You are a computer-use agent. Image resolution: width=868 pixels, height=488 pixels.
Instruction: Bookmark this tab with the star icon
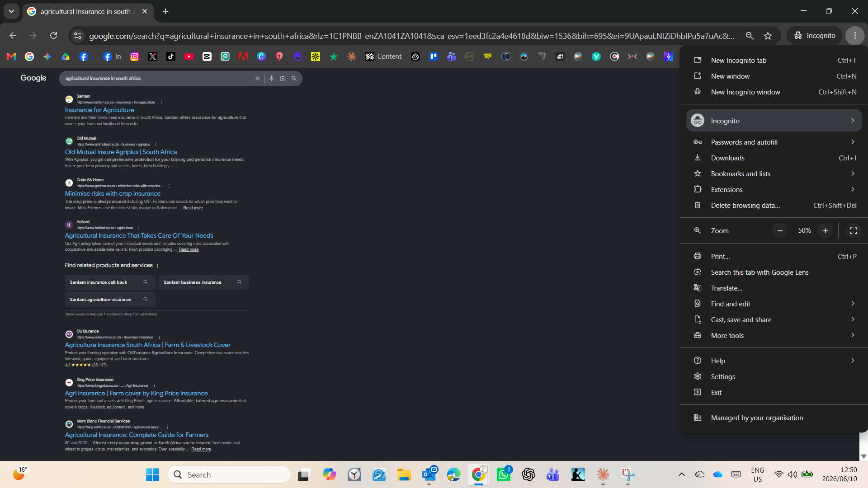pyautogui.click(x=768, y=36)
